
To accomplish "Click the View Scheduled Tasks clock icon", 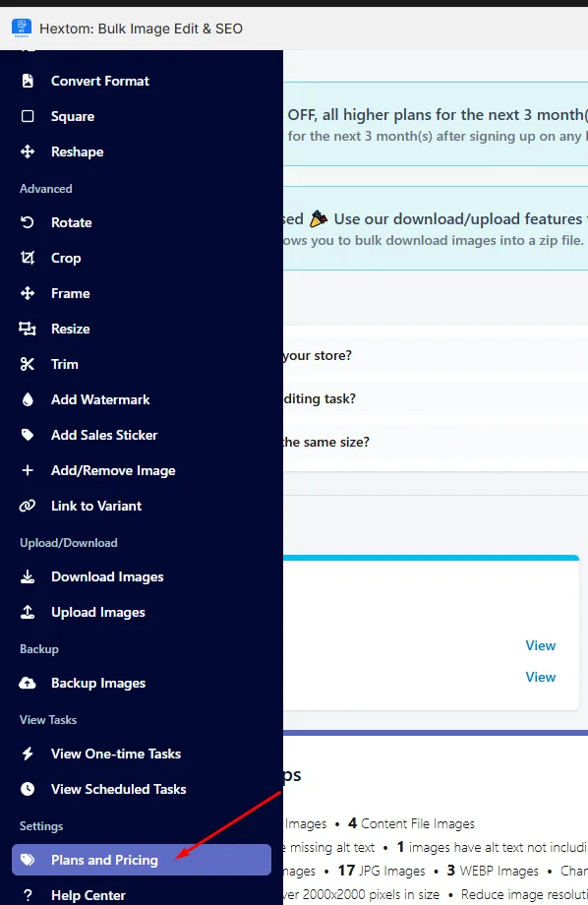I will click(28, 788).
